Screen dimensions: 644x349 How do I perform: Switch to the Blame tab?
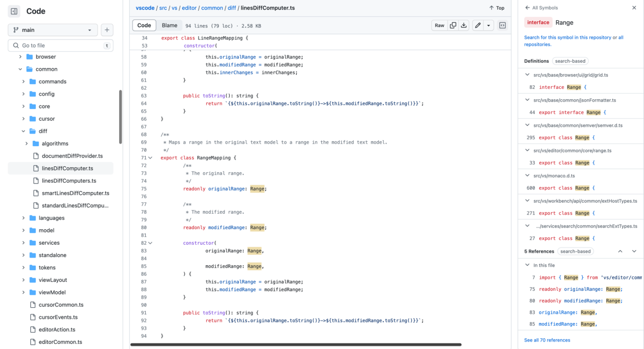pos(169,26)
